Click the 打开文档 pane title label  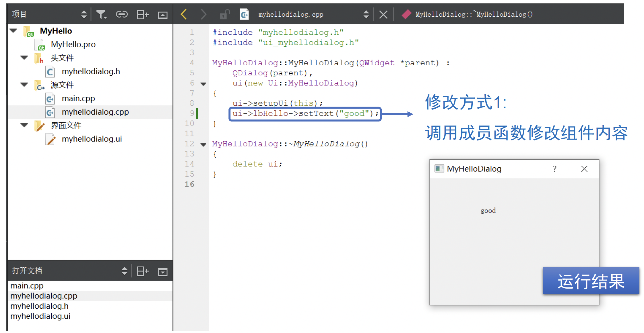27,271
